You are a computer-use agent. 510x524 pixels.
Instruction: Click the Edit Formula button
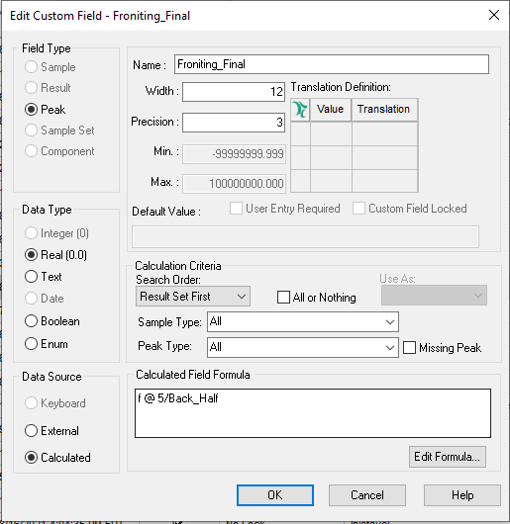pos(447,457)
